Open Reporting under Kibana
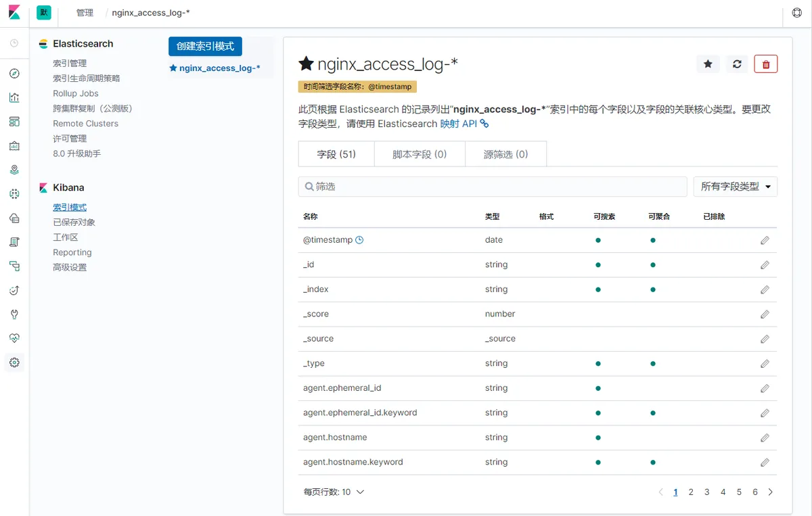The image size is (812, 516). [x=72, y=252]
